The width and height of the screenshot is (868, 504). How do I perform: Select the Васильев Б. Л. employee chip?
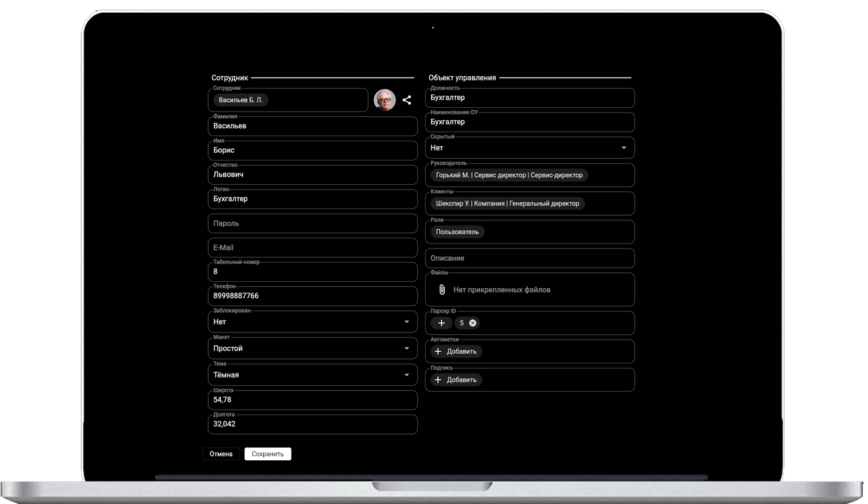pos(241,100)
